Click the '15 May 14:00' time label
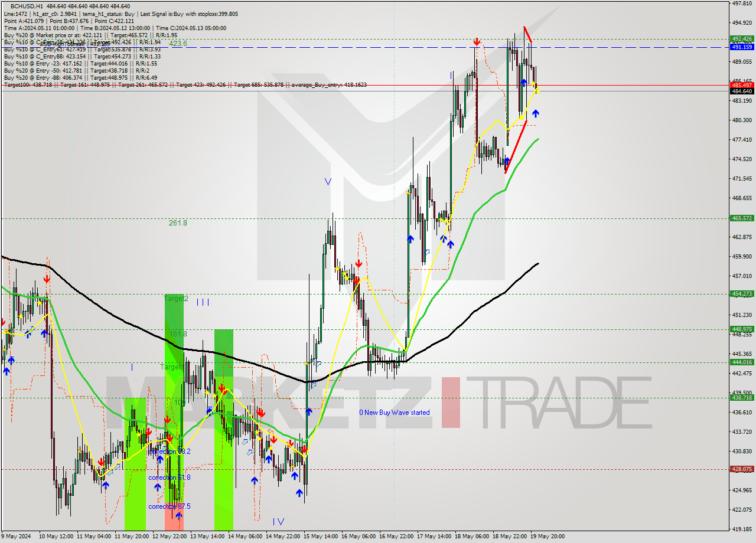This screenshot has height=543, width=756. tap(321, 537)
